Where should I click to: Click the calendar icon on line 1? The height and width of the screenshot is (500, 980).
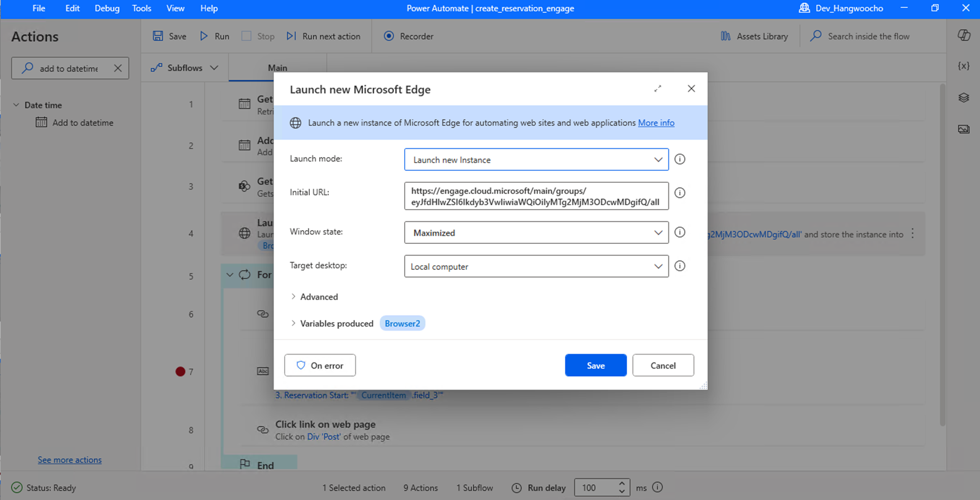coord(245,104)
